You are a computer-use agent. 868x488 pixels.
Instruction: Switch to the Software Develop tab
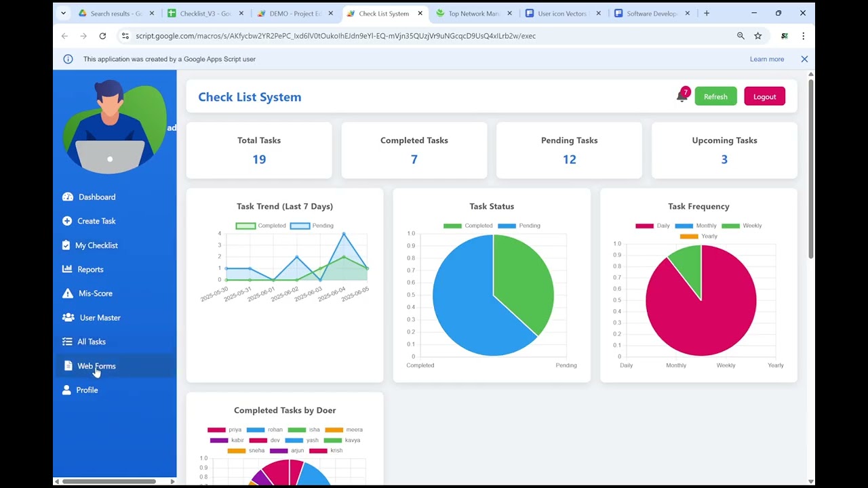click(x=653, y=14)
